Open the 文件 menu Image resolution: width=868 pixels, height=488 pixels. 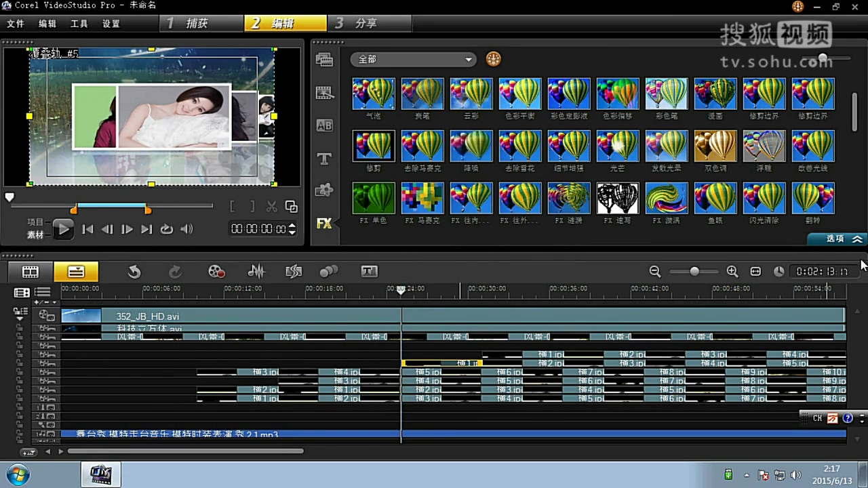click(x=16, y=24)
